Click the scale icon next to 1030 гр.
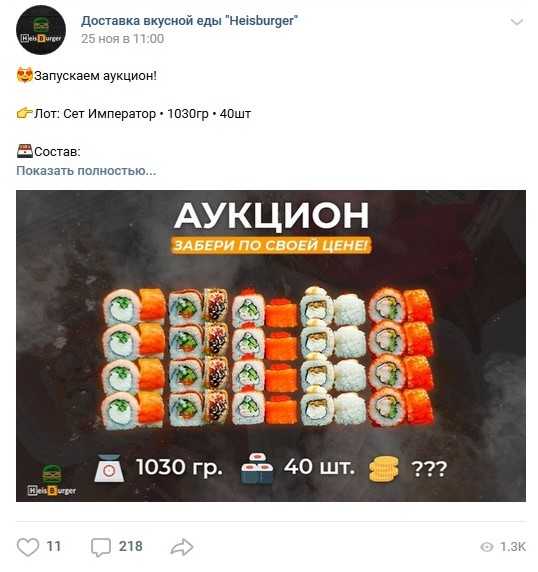 point(109,468)
